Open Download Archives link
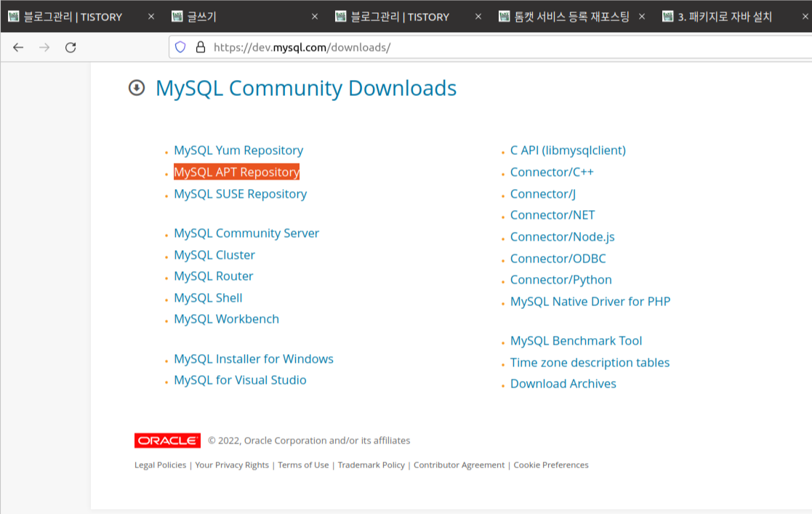The height and width of the screenshot is (514, 812). [x=563, y=384]
